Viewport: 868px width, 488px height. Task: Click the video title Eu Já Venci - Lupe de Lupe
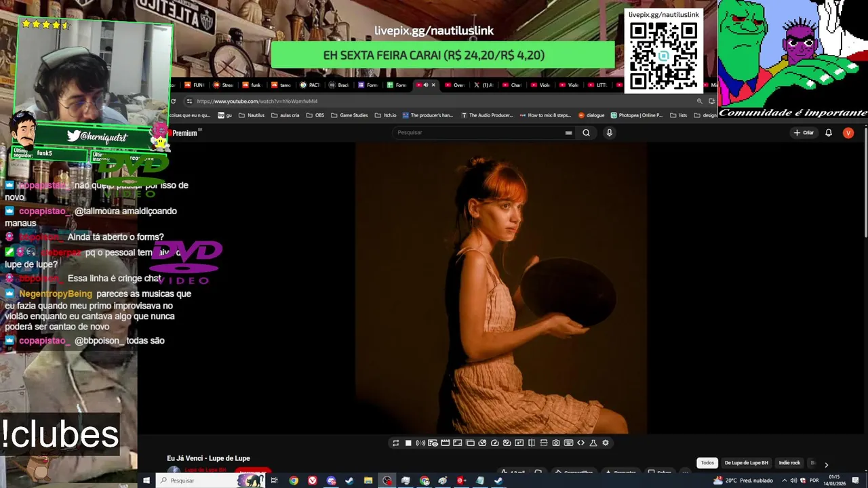[208, 459]
